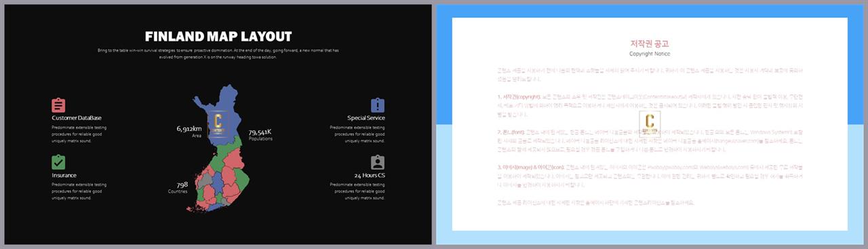Click the 6,912km area value

click(x=189, y=128)
